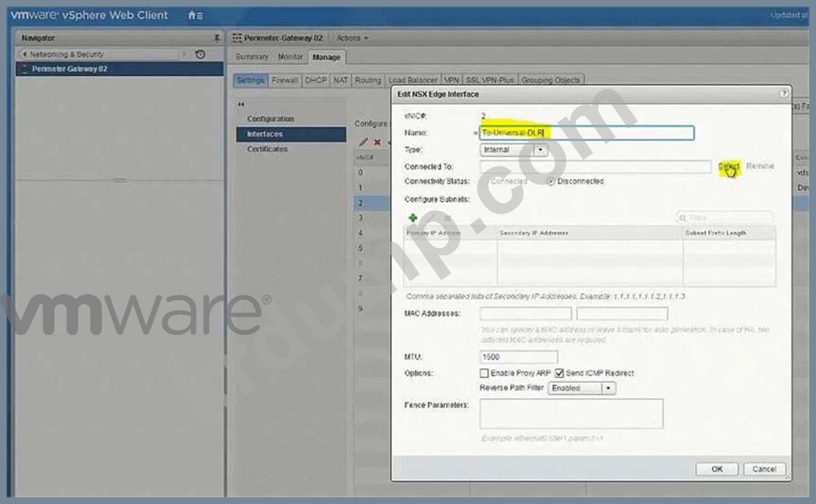Viewport: 816px width, 504px height.
Task: Open the Load Balancer sub-tab
Action: coord(413,80)
